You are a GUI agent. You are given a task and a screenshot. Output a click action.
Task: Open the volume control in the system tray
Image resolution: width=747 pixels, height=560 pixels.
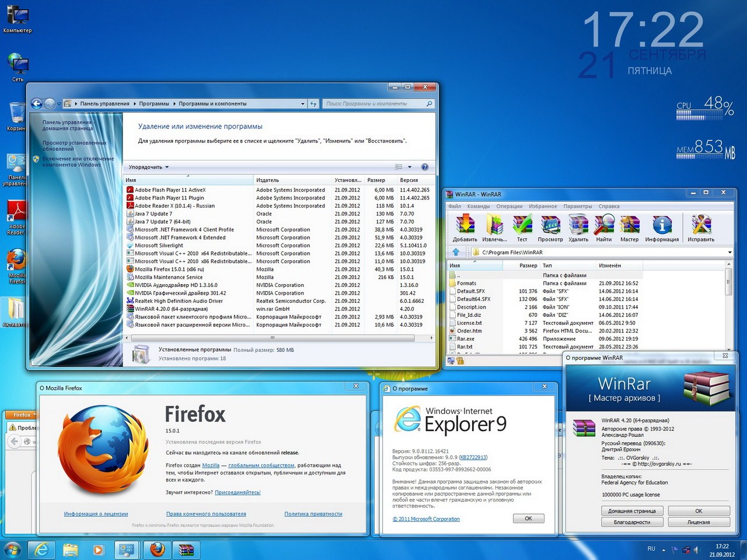(x=695, y=549)
